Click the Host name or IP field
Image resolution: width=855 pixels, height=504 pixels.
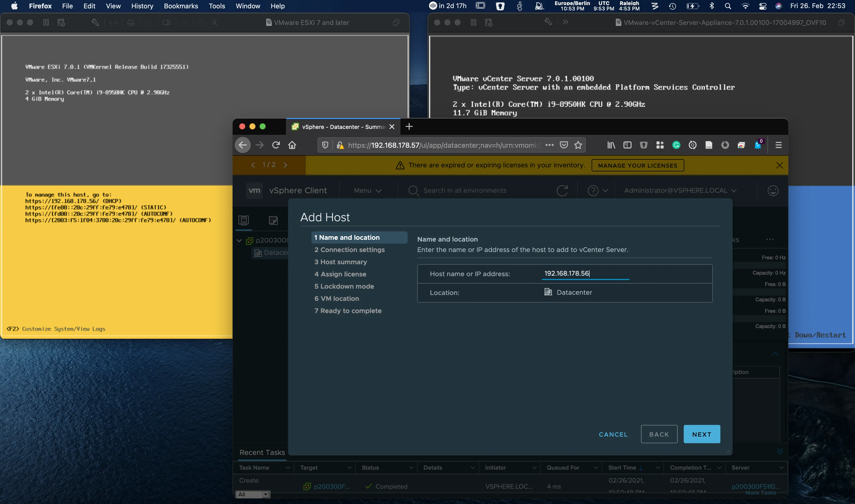(585, 273)
